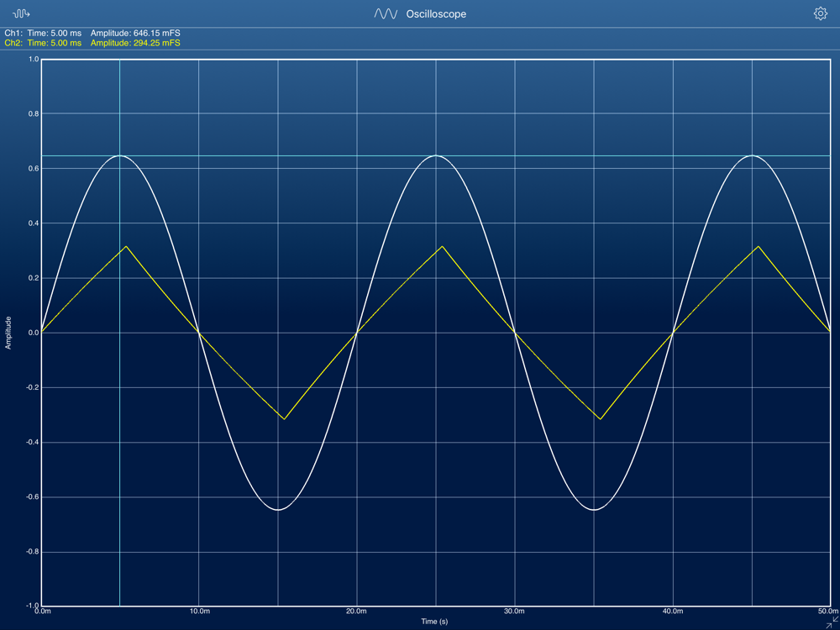Select the cyan vertical time cursor
The width and height of the screenshot is (840, 630).
coord(119,378)
